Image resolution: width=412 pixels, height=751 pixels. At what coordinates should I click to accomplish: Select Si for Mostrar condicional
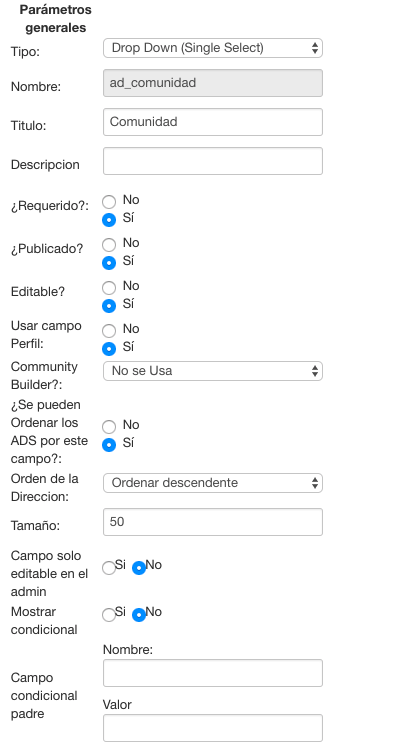pos(109,614)
